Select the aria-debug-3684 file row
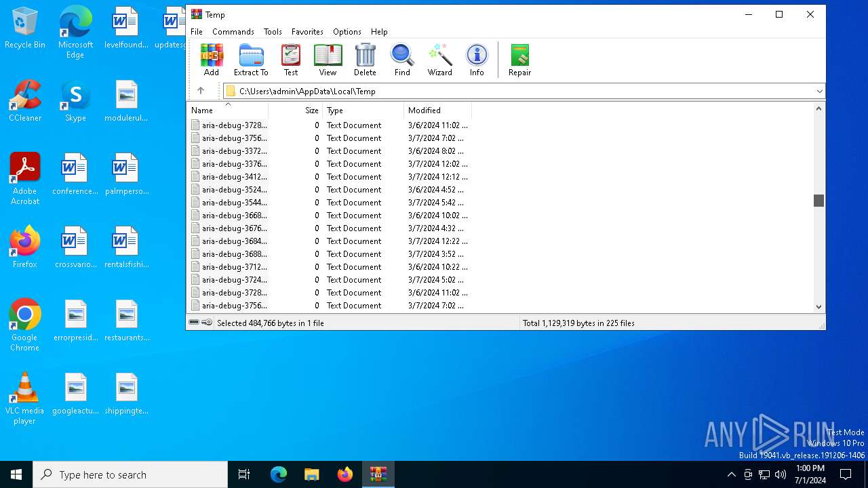This screenshot has height=488, width=868. [330, 241]
